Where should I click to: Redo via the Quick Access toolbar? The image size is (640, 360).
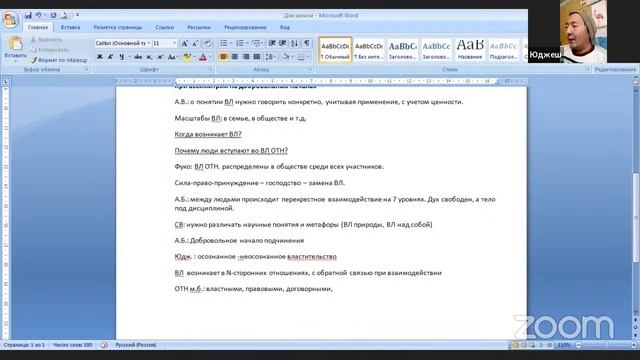pos(53,15)
